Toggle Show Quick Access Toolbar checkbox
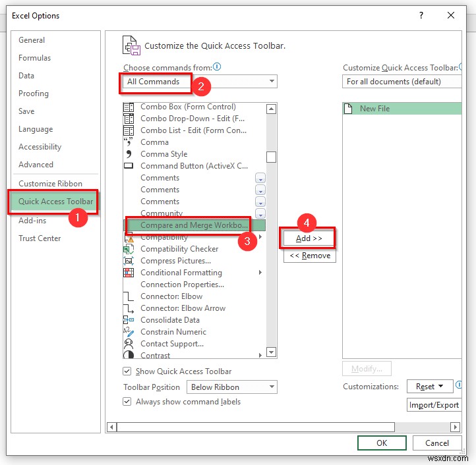Image resolution: width=476 pixels, height=465 pixels. 127,371
